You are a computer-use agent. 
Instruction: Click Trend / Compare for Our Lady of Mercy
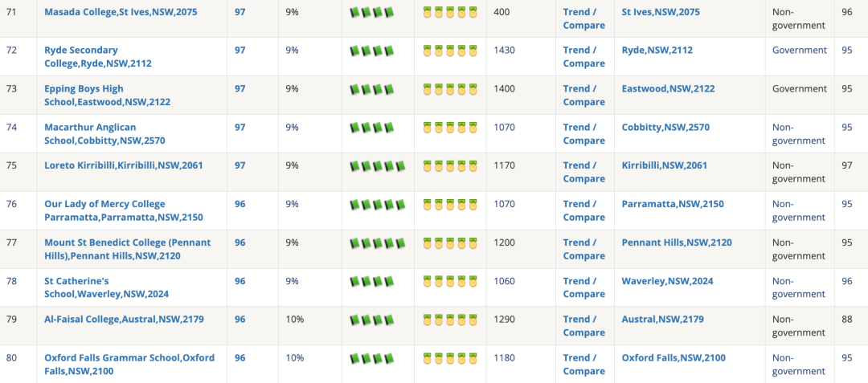tap(584, 210)
